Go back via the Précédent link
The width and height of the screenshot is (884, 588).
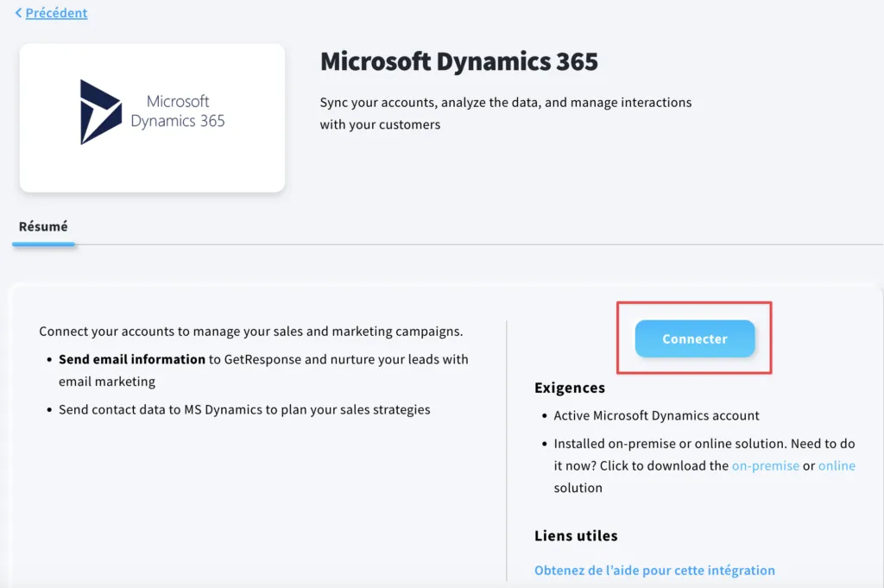pyautogui.click(x=56, y=12)
